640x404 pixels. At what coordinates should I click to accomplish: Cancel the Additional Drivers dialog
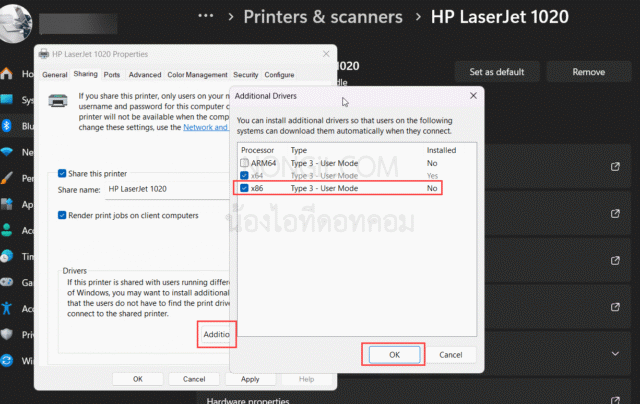pos(451,355)
